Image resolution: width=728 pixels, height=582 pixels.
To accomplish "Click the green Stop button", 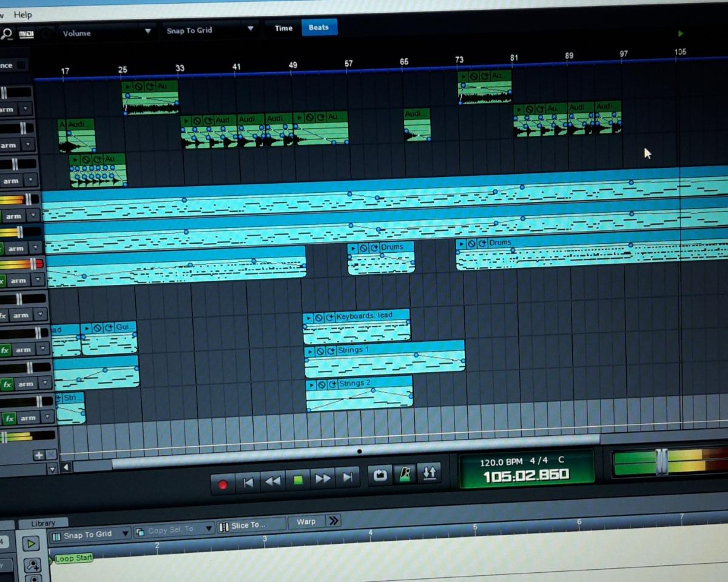I will 298,480.
